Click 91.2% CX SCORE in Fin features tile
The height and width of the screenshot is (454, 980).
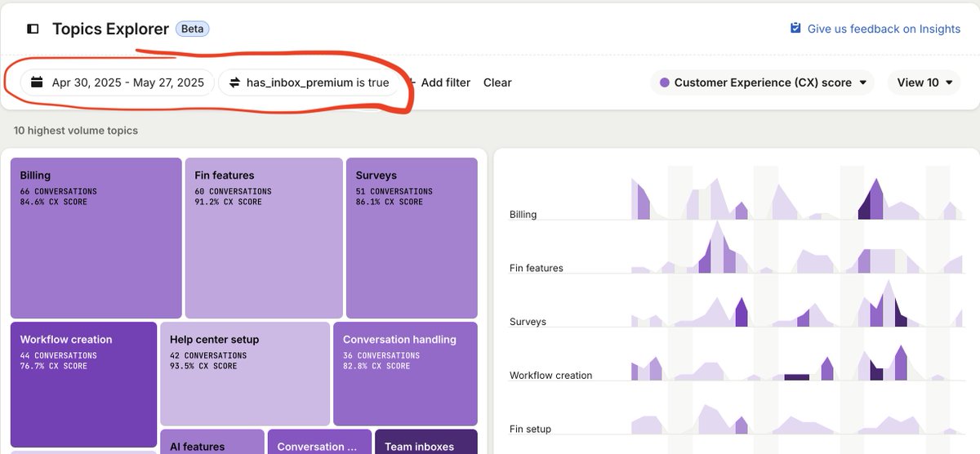[x=229, y=202]
